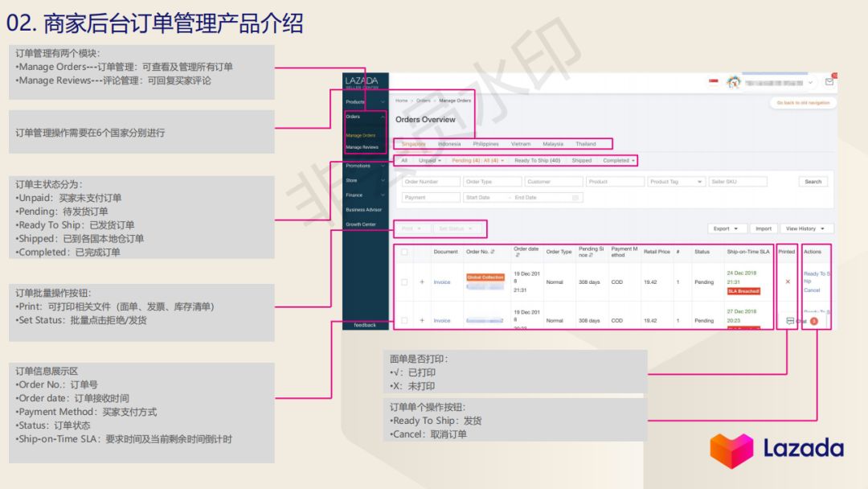
Task: Open the mail notifications icon
Action: 829,82
